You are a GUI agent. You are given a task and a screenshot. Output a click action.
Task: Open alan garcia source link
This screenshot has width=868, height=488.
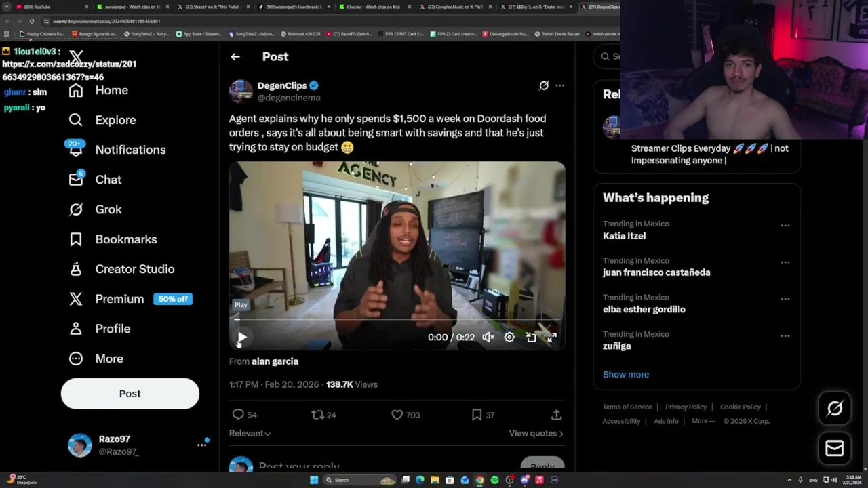275,361
